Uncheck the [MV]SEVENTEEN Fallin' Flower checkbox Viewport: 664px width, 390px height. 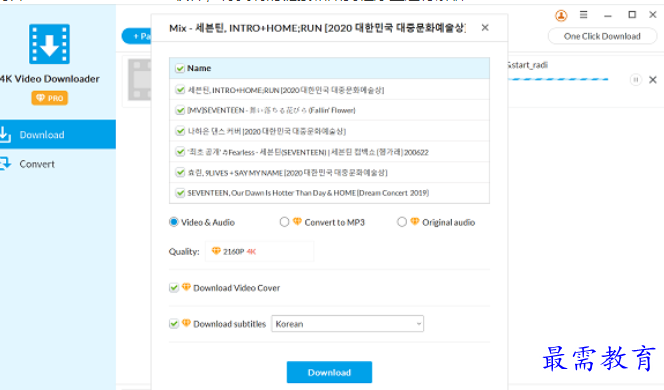[x=180, y=110]
